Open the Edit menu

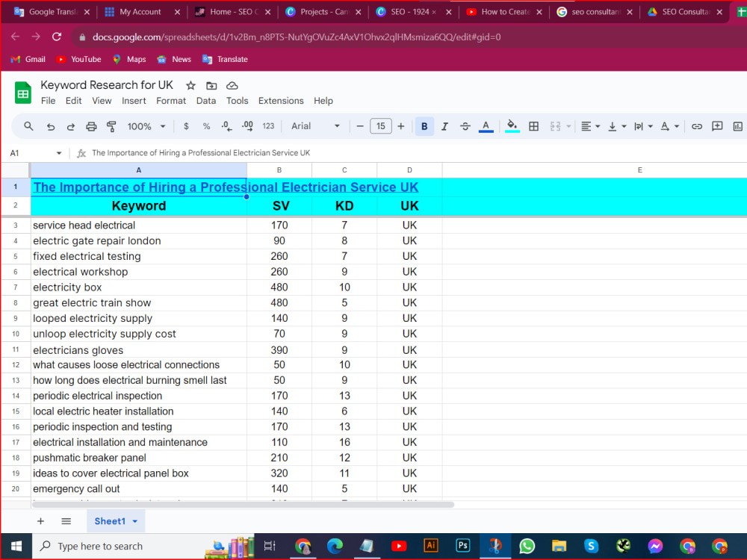(73, 101)
